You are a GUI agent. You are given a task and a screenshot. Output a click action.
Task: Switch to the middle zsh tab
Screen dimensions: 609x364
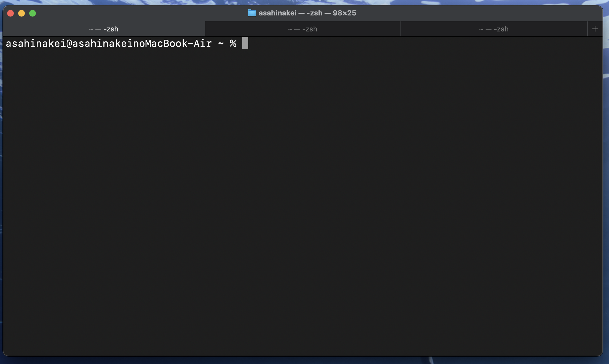(x=302, y=29)
